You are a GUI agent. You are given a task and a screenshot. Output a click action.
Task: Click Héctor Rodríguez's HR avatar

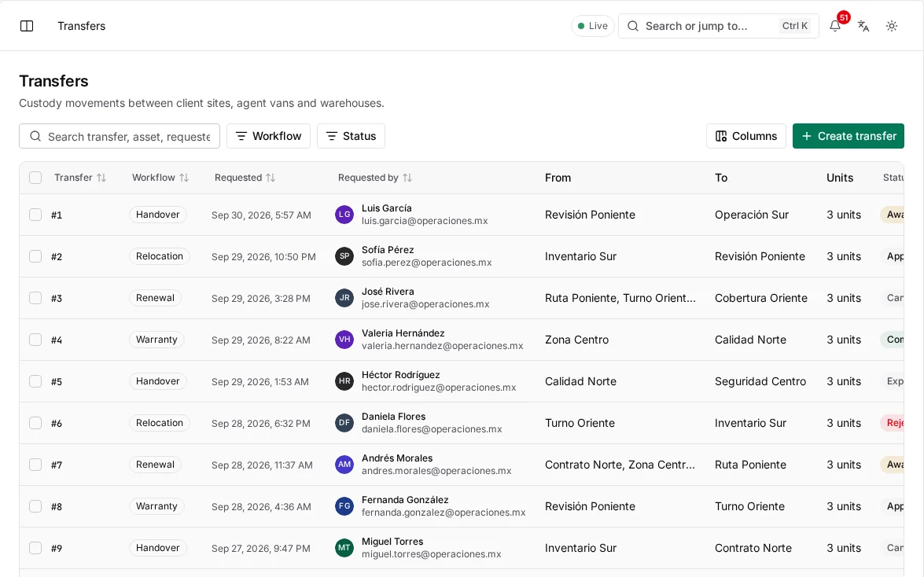coord(344,381)
